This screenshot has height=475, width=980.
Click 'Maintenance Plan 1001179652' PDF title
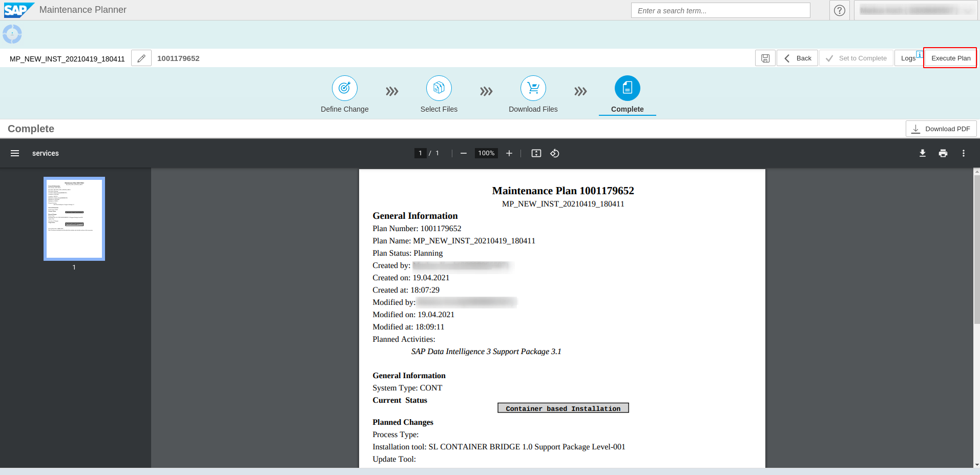click(563, 191)
